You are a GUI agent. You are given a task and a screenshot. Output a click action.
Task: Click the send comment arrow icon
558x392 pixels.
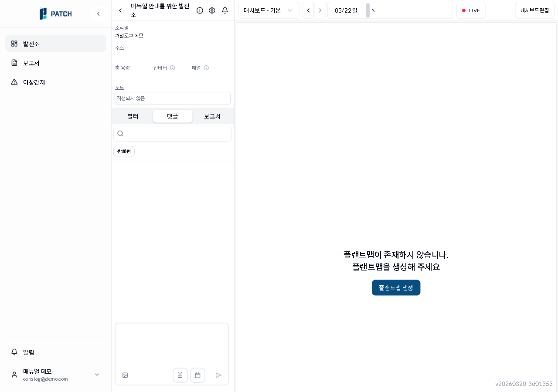219,375
